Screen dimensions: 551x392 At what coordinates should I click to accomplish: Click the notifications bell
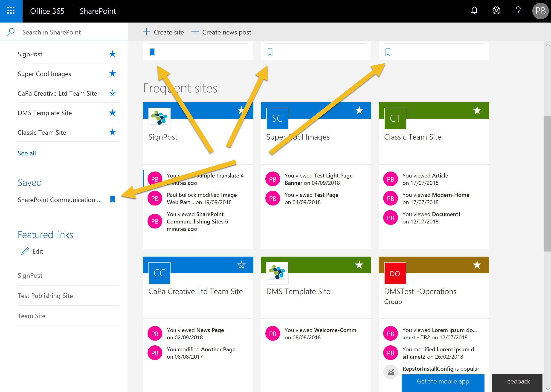coord(474,11)
